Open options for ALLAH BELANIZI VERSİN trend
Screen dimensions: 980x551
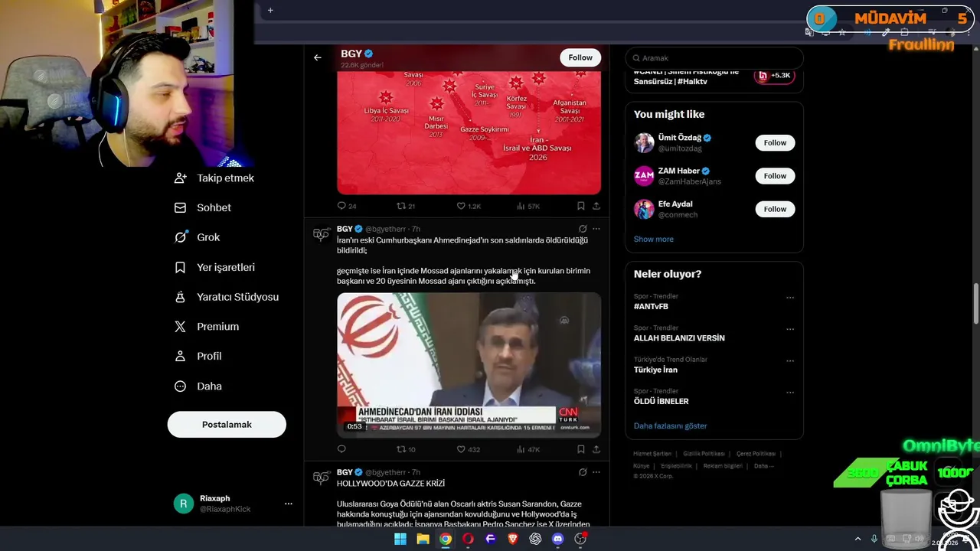tap(790, 329)
